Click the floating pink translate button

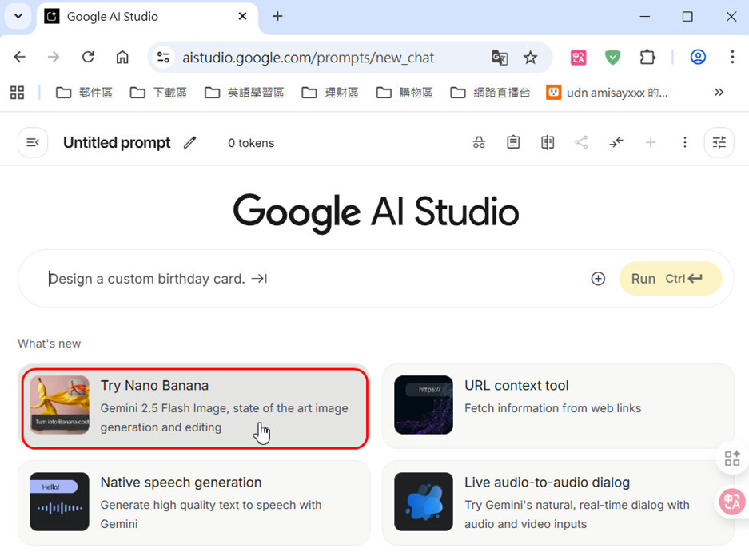point(731,502)
